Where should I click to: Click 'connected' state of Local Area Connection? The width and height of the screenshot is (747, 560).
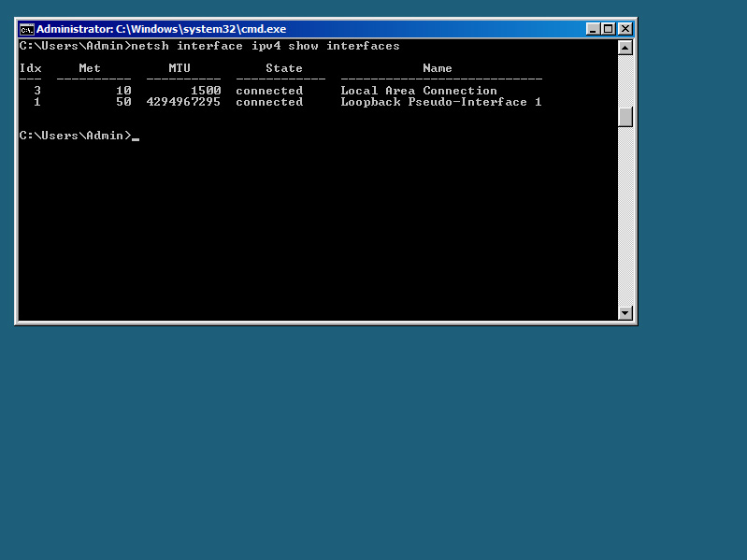coord(269,91)
